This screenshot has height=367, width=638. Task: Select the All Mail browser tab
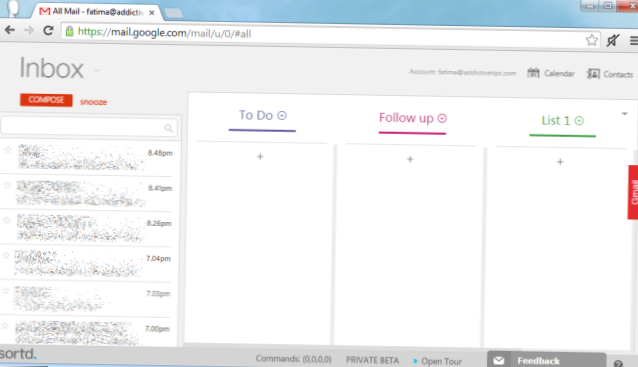[x=96, y=12]
